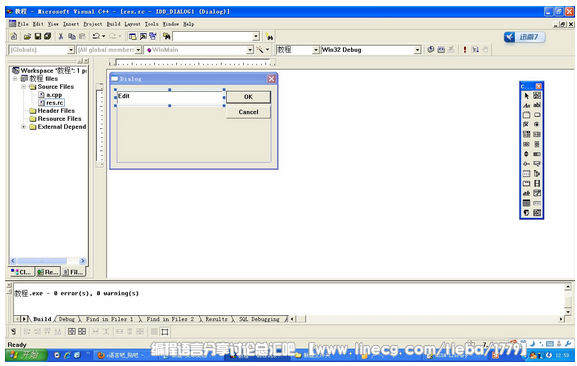The image size is (577, 366).
Task: Switch to the ResourceView workspace tab
Action: click(48, 272)
